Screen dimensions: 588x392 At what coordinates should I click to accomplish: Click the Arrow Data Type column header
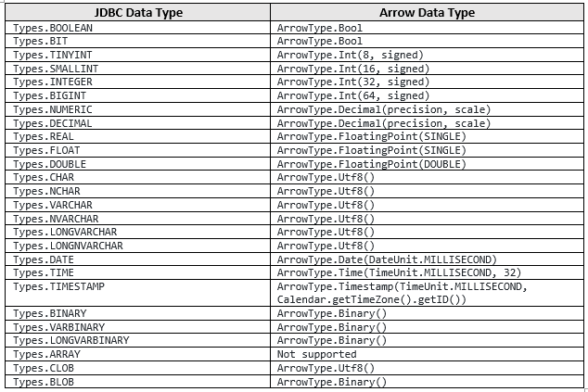(x=427, y=13)
